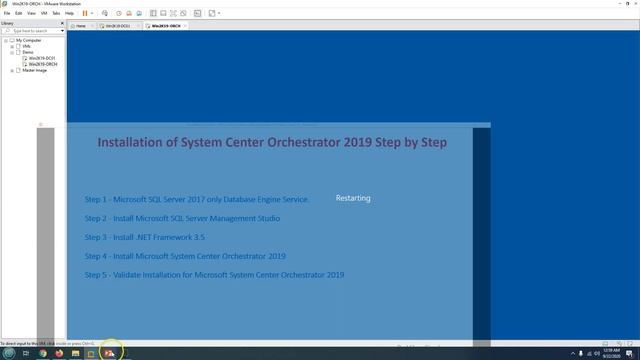Open File Explorer from the taskbar
Viewport: 640px width, 360px height.
point(76,353)
